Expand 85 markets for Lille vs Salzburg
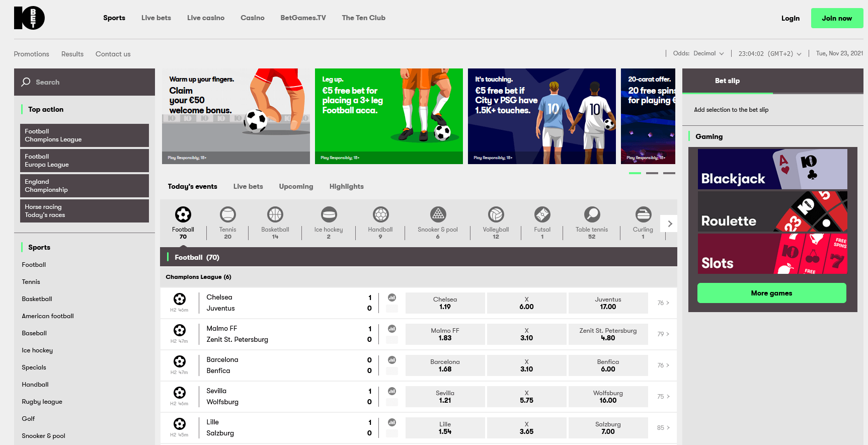 click(x=663, y=428)
